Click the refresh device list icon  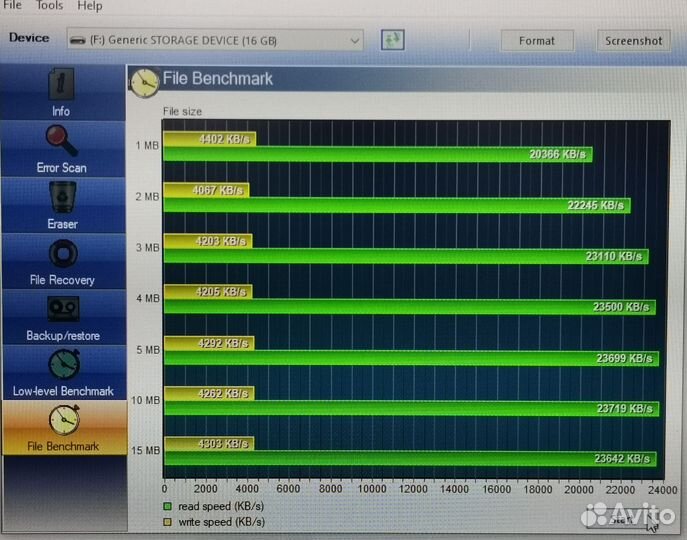tap(393, 40)
